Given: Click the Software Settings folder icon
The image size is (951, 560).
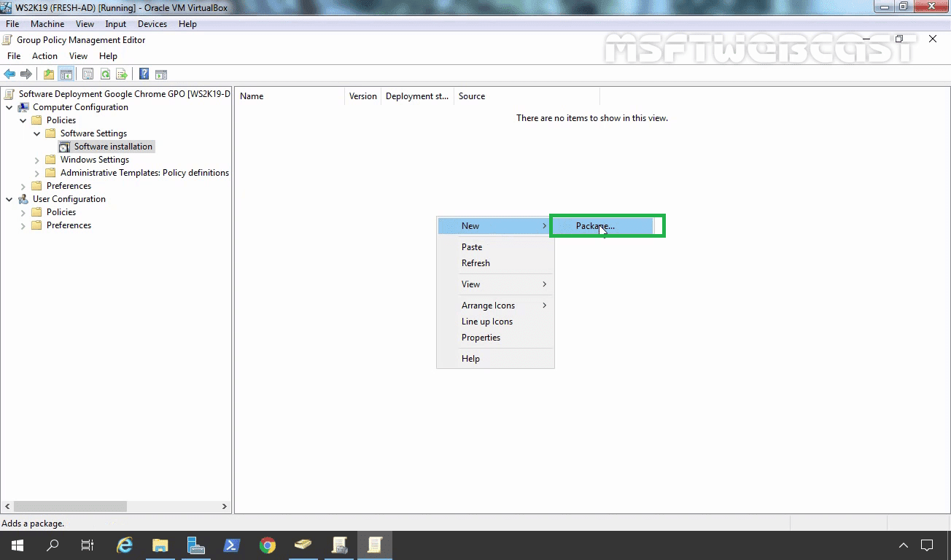Looking at the screenshot, I should 50,133.
